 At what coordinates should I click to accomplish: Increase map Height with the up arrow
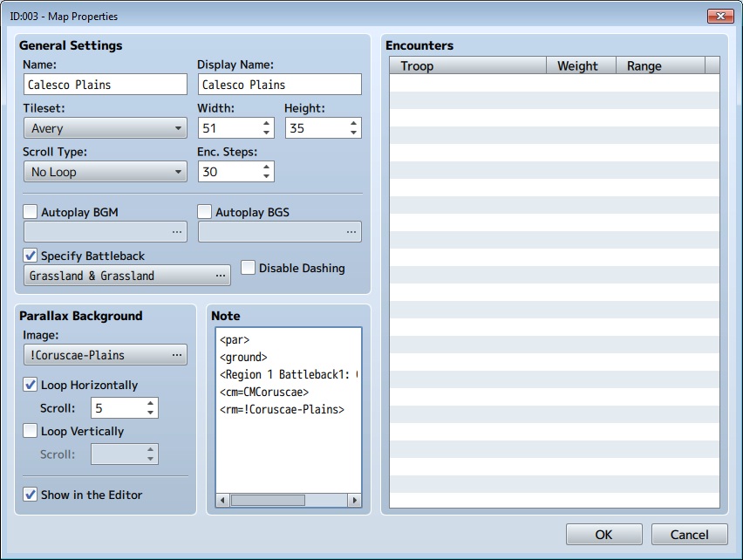(353, 123)
